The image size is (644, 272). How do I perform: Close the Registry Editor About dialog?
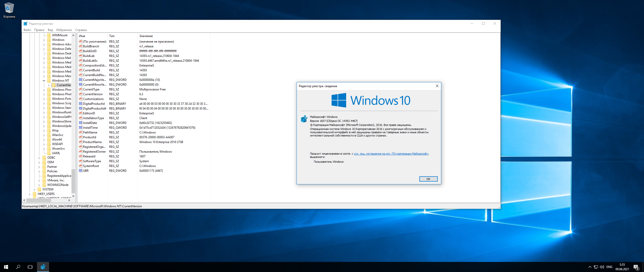(x=437, y=86)
